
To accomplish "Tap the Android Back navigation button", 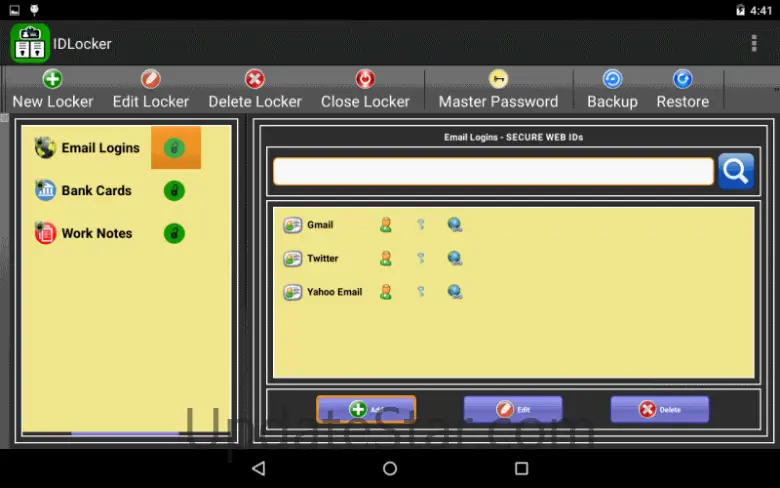I will click(259, 468).
